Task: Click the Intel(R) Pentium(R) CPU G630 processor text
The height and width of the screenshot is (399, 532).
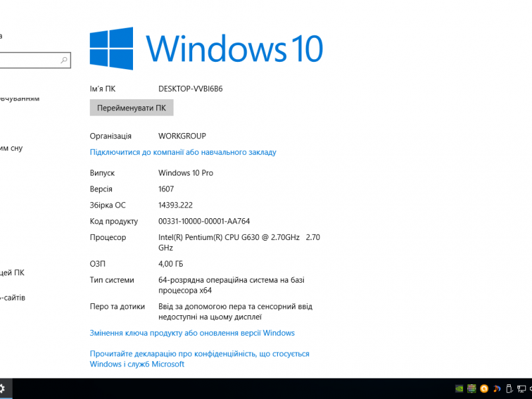Action: [x=239, y=243]
